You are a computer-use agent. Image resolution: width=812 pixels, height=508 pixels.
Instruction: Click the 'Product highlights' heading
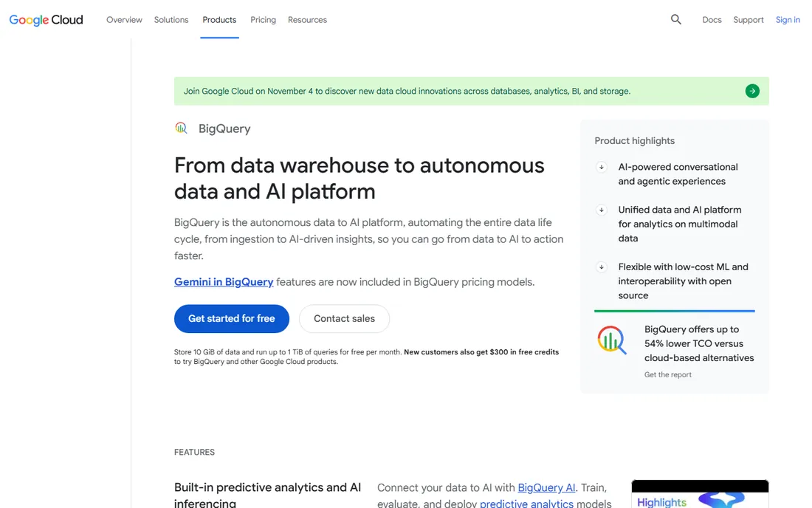[x=634, y=141]
